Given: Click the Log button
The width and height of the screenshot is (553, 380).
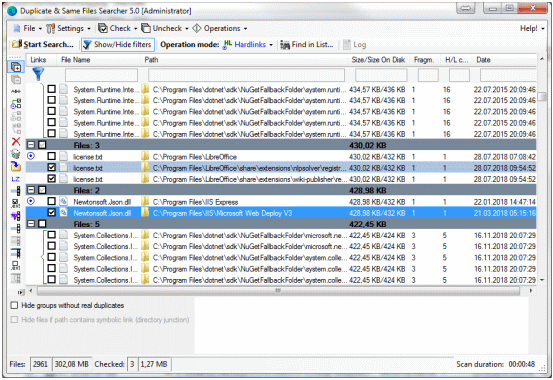Looking at the screenshot, I should [x=355, y=45].
